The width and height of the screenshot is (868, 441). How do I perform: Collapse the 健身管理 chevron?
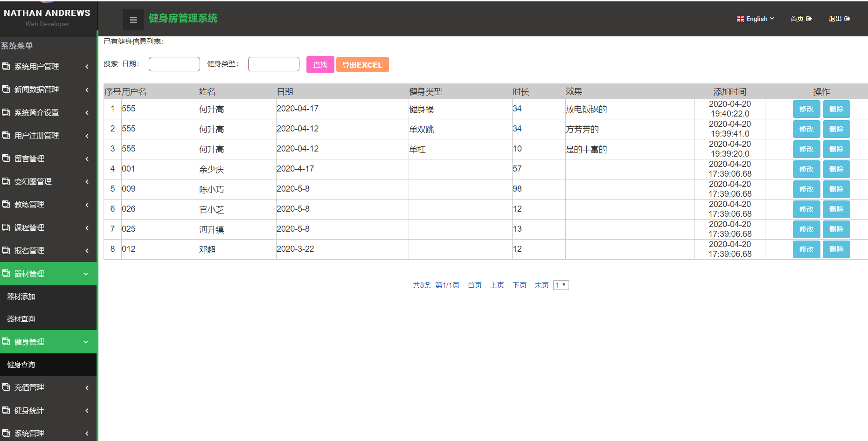point(86,342)
